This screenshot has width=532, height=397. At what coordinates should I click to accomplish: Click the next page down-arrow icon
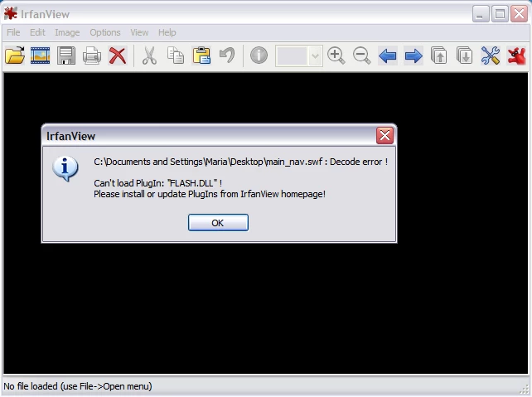click(465, 56)
